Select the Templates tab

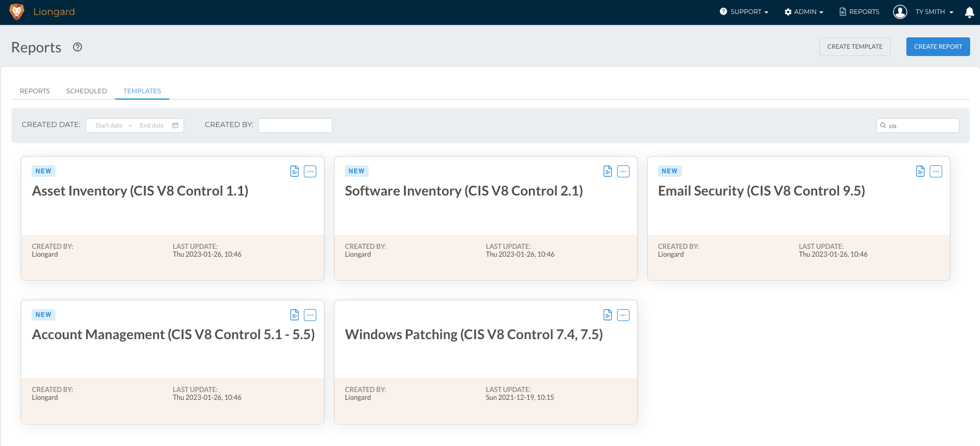[142, 91]
